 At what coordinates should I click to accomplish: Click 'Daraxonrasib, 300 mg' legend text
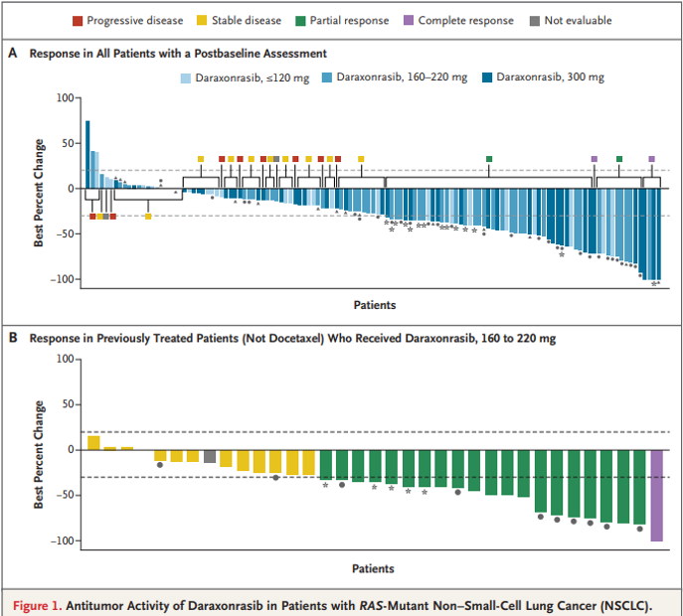(550, 77)
